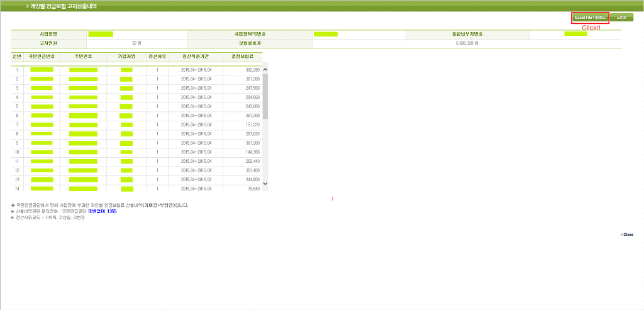The image size is (644, 310).
Task: Click the 순번 number 13 cell
Action: coord(17,179)
